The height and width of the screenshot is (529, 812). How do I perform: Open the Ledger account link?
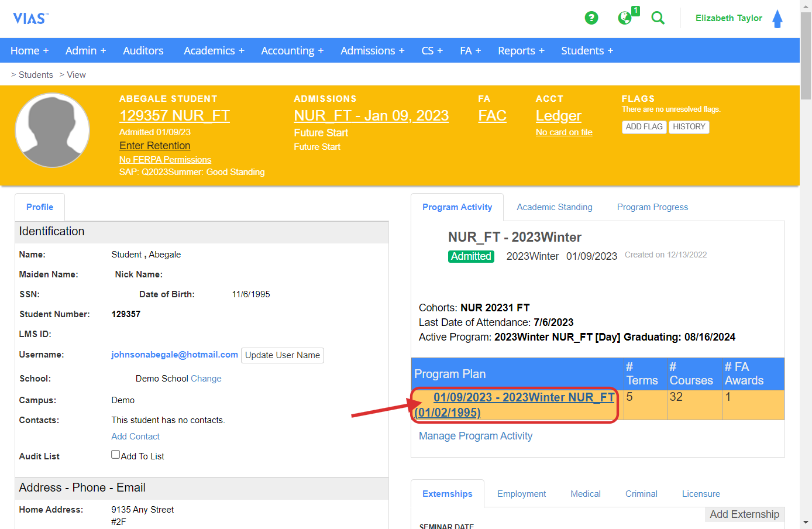558,116
